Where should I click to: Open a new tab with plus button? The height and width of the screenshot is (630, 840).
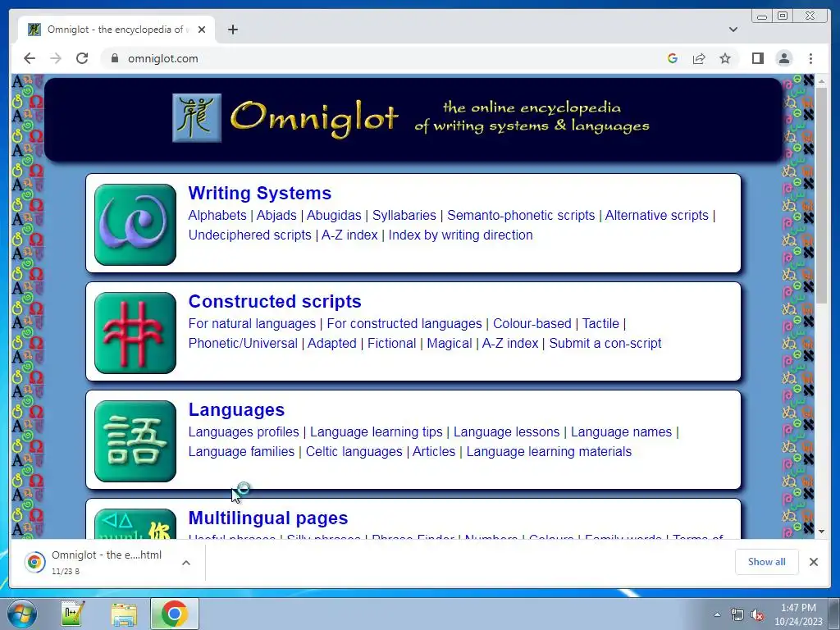tap(232, 30)
